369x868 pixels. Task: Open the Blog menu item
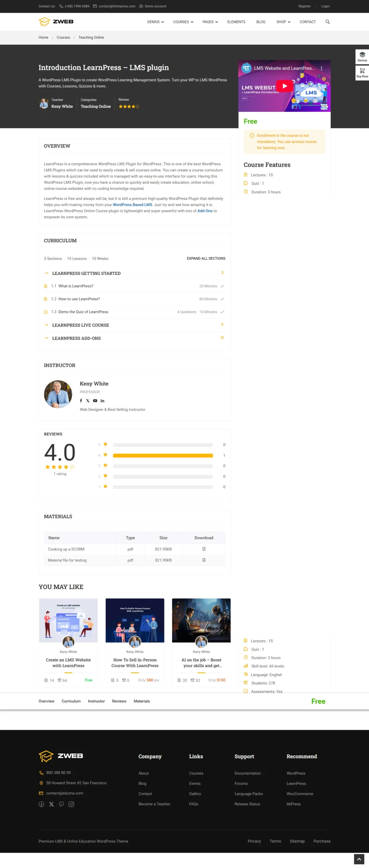point(261,22)
